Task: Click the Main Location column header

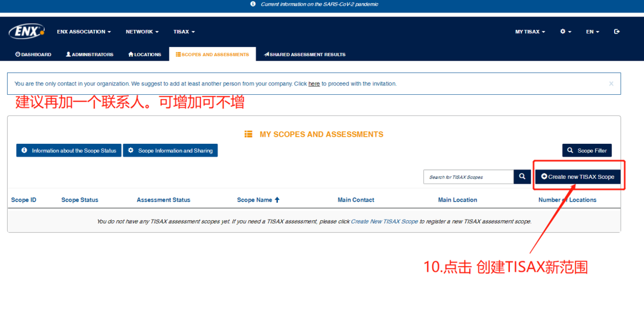Action: [x=457, y=200]
